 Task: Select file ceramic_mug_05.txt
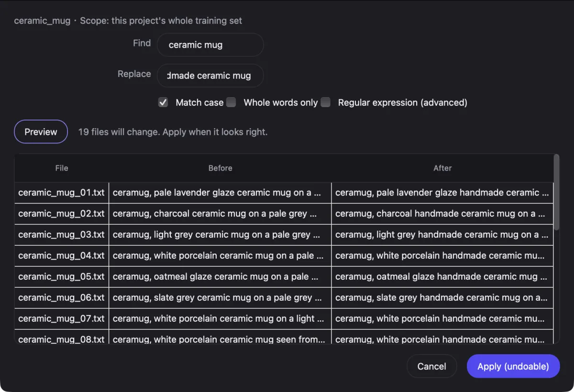click(61, 277)
